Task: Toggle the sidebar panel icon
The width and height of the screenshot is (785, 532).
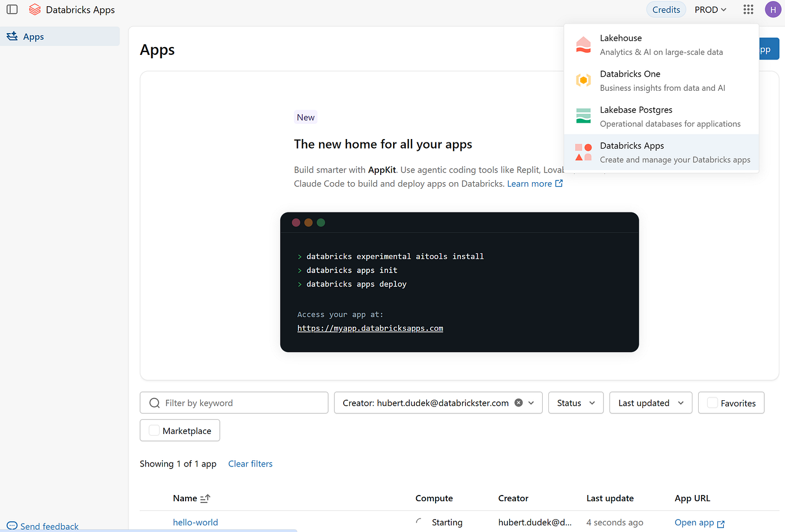Action: click(12, 10)
